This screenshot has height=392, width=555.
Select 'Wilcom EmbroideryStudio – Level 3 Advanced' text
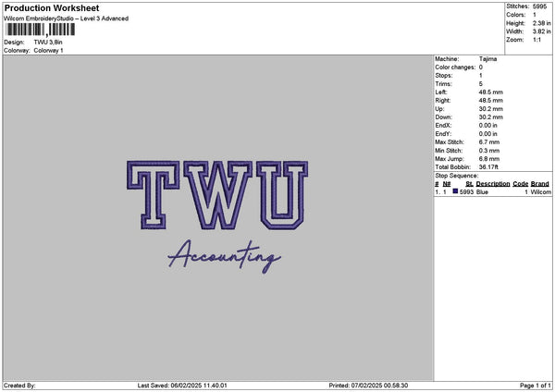(67, 18)
